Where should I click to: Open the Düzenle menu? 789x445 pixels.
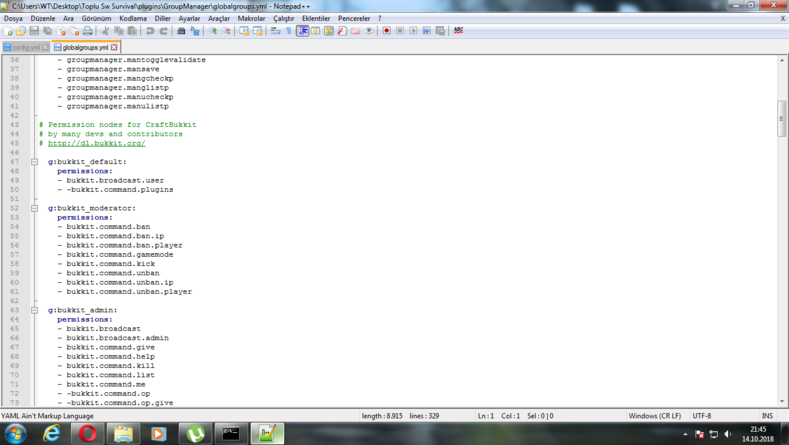(x=43, y=19)
